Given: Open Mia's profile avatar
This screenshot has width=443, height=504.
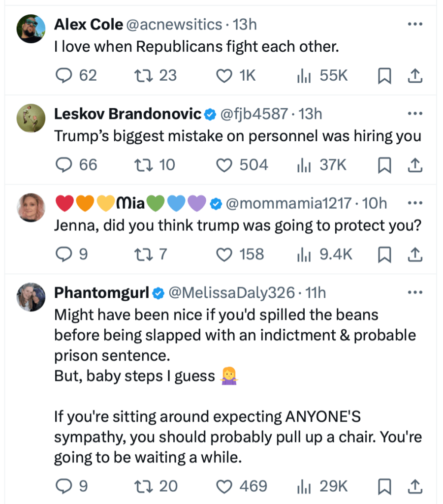Looking at the screenshot, I should tap(32, 208).
